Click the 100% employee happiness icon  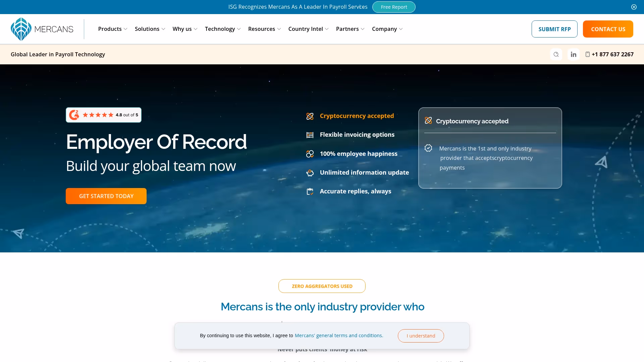point(310,154)
